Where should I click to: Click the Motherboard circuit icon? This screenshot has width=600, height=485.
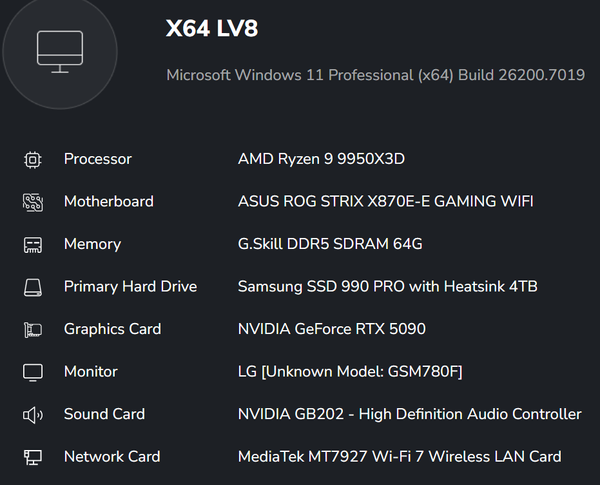point(33,202)
